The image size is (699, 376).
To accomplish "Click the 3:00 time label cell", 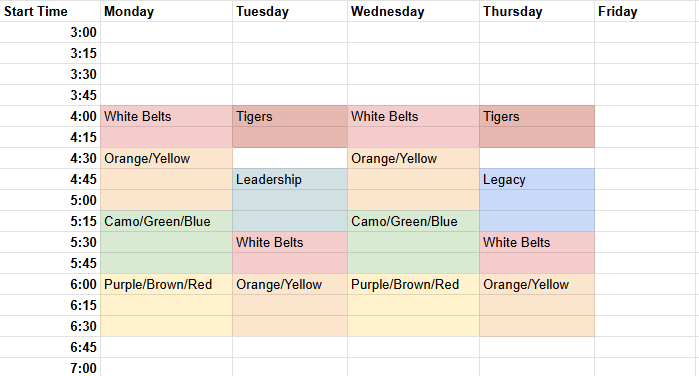I will tap(50, 32).
